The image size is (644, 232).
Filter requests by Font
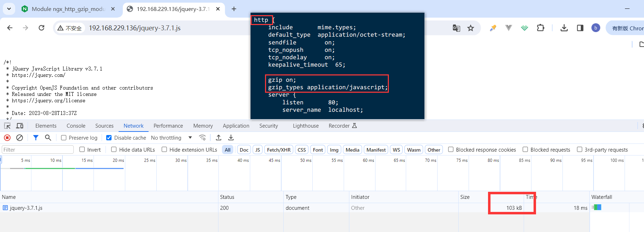point(318,150)
